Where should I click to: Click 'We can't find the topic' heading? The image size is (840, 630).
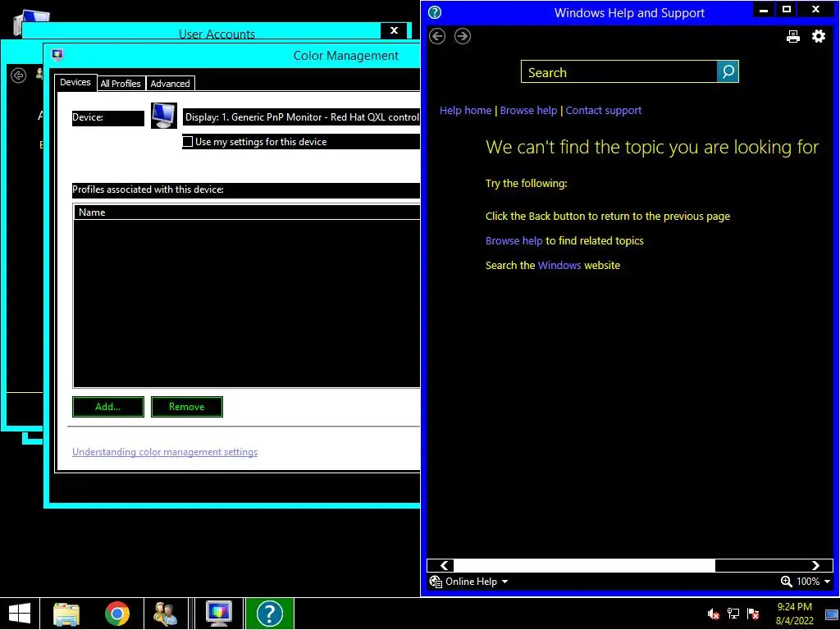(652, 147)
